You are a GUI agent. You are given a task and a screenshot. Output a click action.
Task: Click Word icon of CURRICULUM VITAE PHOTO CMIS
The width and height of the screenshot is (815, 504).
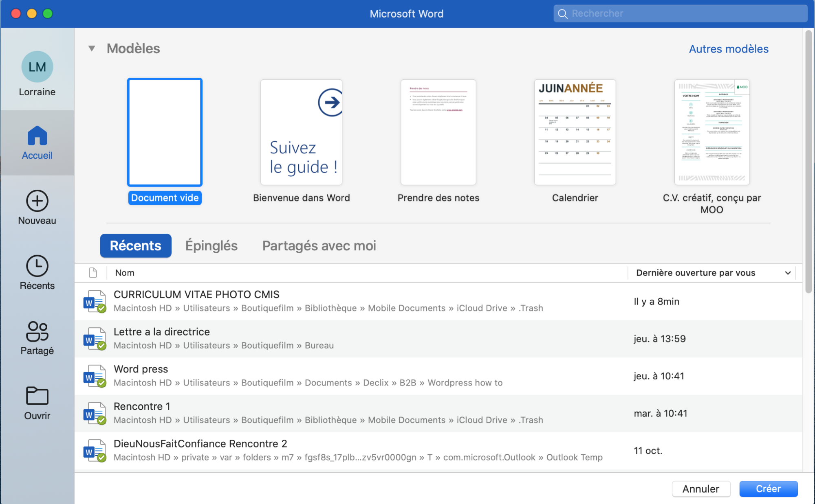point(95,302)
